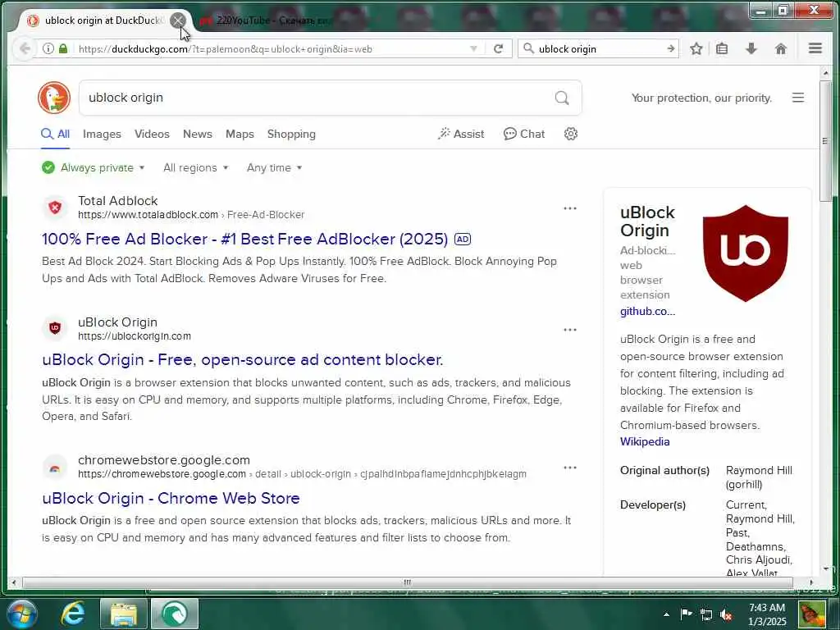Expand the Any time dropdown

[274, 167]
